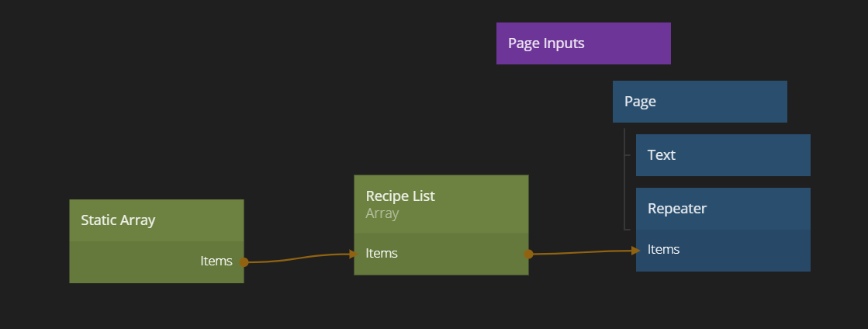
Task: Select the wire from Recipe List to Repeater
Action: point(582,252)
